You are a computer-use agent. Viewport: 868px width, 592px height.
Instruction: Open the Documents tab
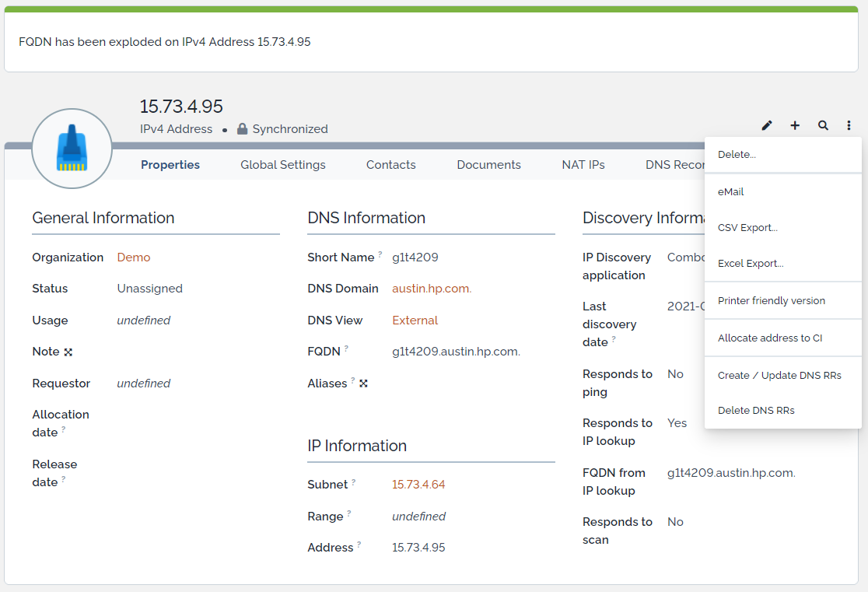(x=488, y=165)
